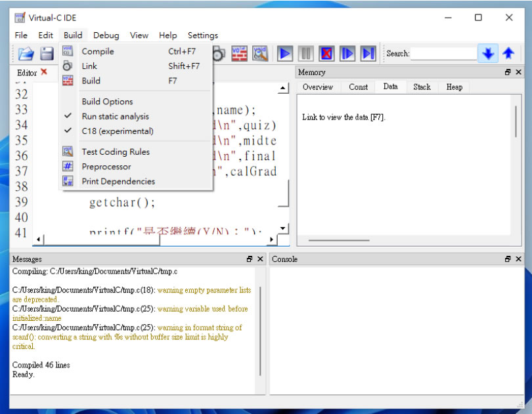Open the Help menu
The image size is (532, 414).
click(168, 35)
